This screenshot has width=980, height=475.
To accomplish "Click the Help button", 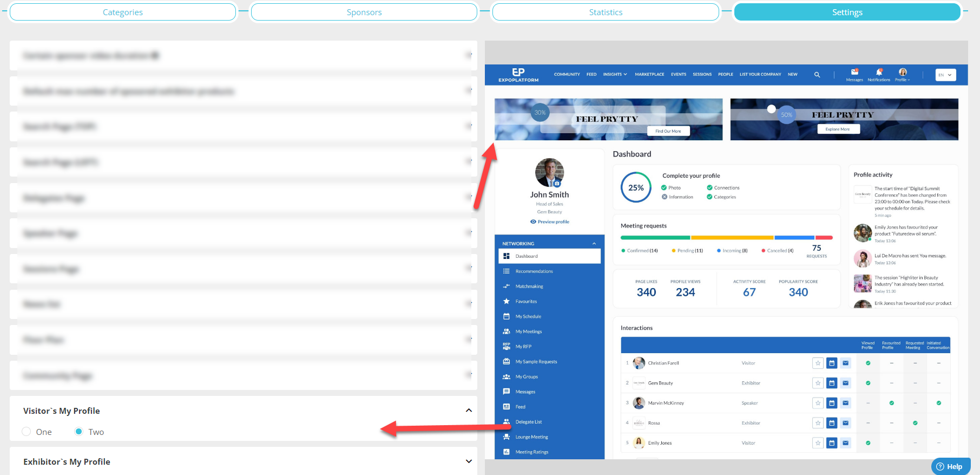I will tap(950, 466).
